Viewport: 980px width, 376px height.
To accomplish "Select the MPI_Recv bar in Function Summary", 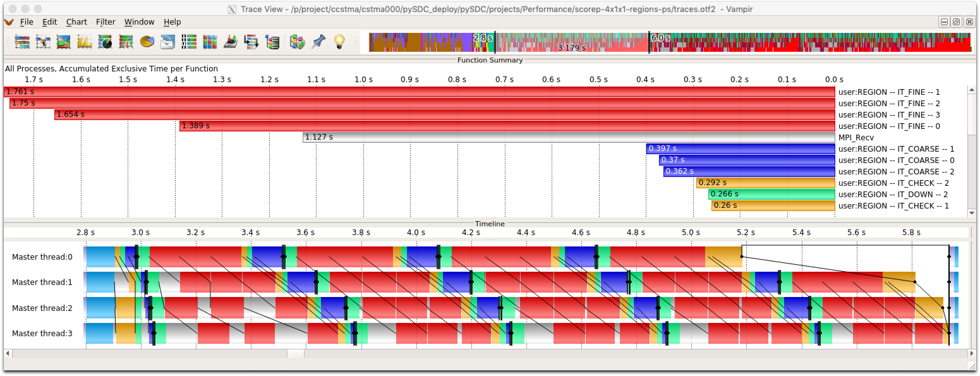I will pyautogui.click(x=568, y=137).
